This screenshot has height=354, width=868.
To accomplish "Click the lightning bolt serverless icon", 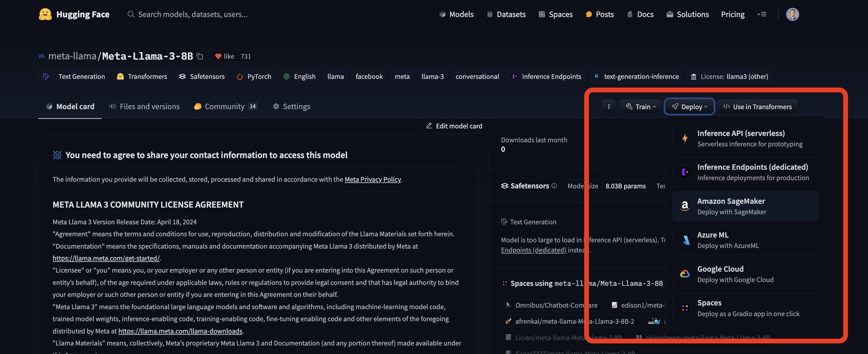I will point(685,138).
